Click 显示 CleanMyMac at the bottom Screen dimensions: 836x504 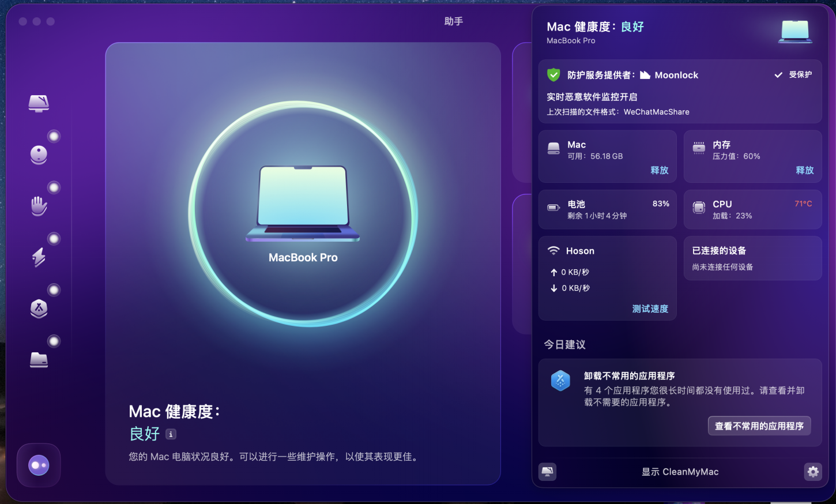click(680, 472)
